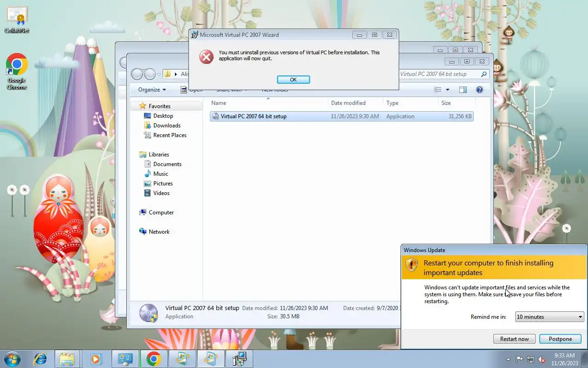Click the setup file's installer icon in list

coord(215,116)
